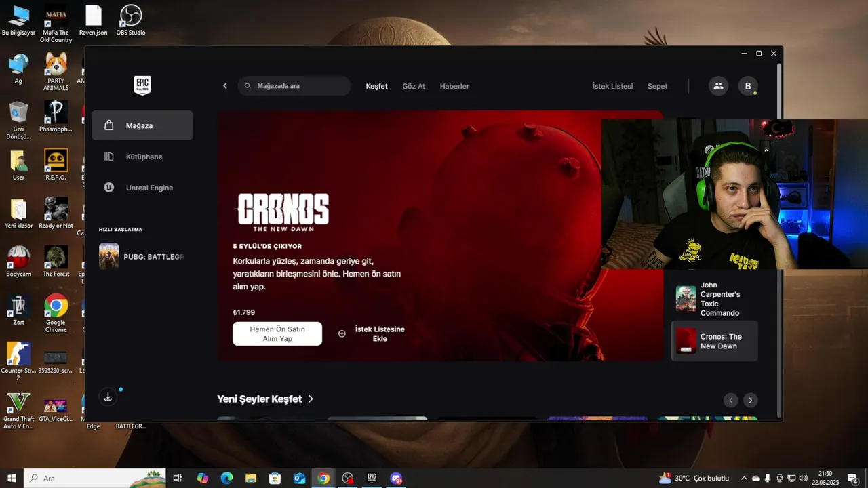Open the Ağ network desktop icon

click(x=18, y=68)
